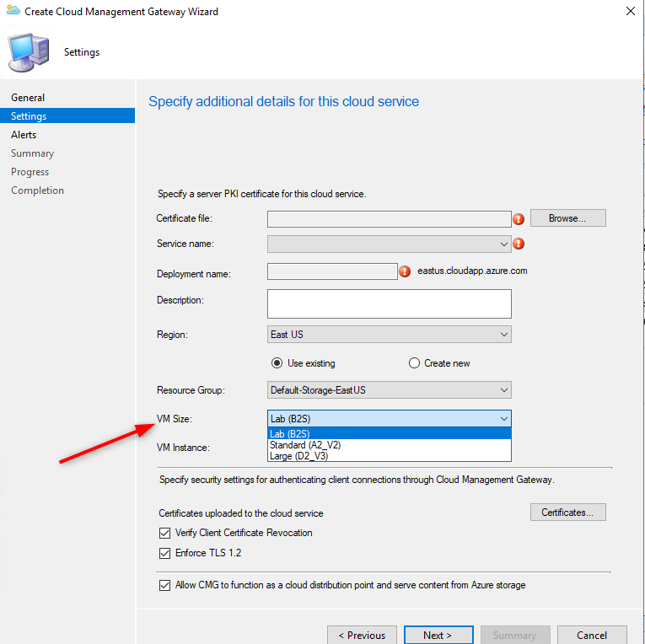Open the Certificates dialog button

click(x=567, y=513)
